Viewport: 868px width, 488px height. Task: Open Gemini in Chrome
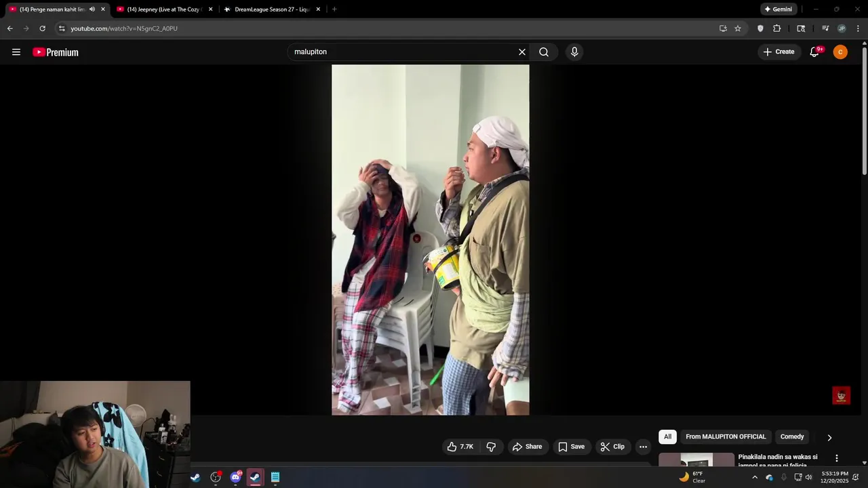[x=778, y=9]
